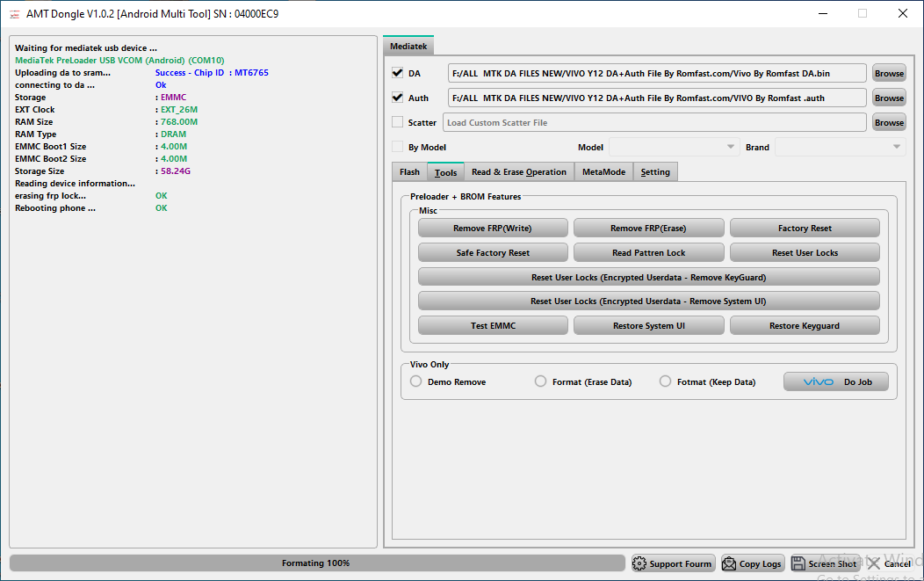
Task: Switch to the Tools tab
Action: point(445,172)
